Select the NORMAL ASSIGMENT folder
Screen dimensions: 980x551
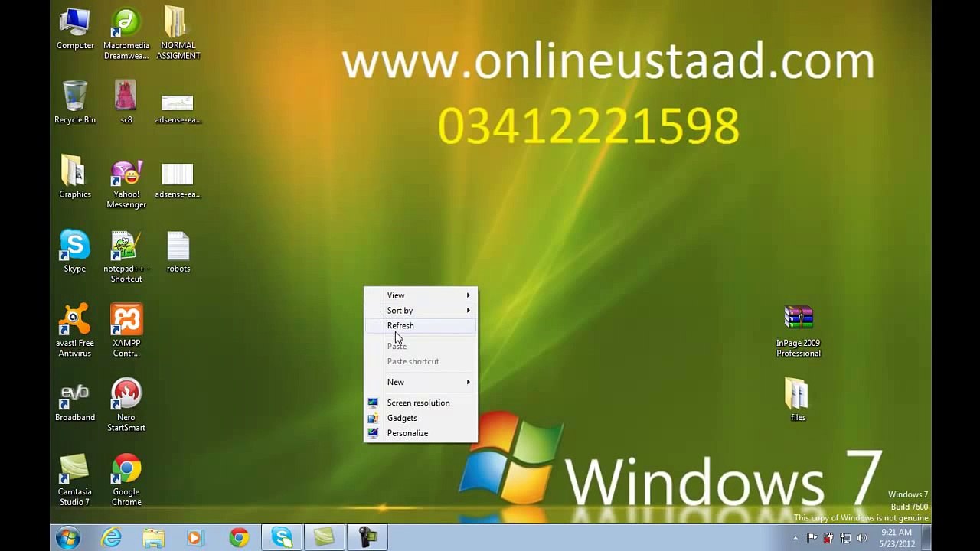(178, 34)
